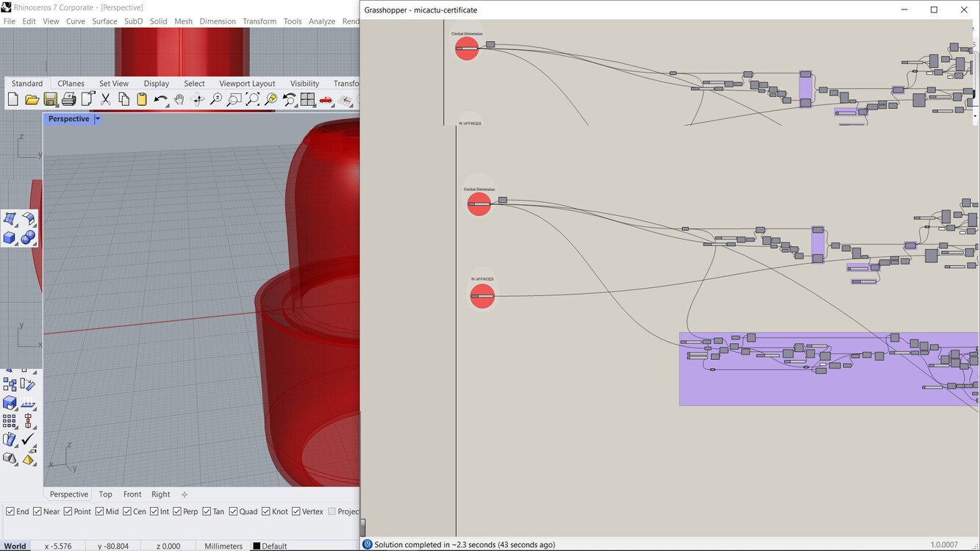
Task: Save the file with the floppy disk icon
Action: [x=50, y=99]
